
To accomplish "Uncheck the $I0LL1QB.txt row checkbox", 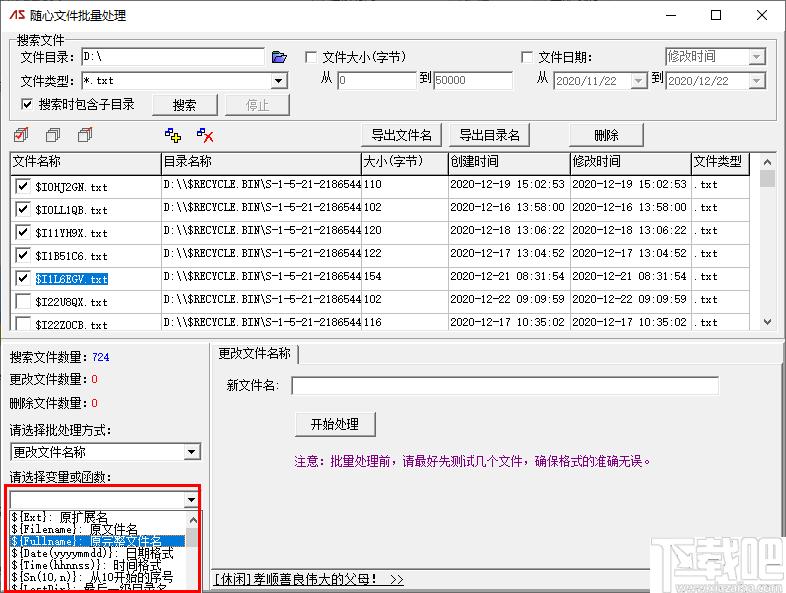I will [x=23, y=210].
